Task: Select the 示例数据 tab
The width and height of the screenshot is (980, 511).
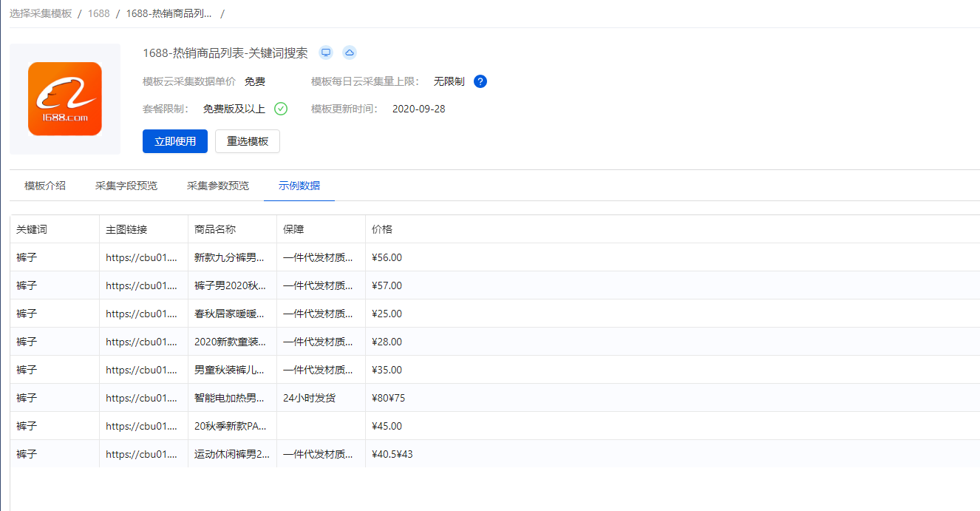Action: pyautogui.click(x=299, y=186)
